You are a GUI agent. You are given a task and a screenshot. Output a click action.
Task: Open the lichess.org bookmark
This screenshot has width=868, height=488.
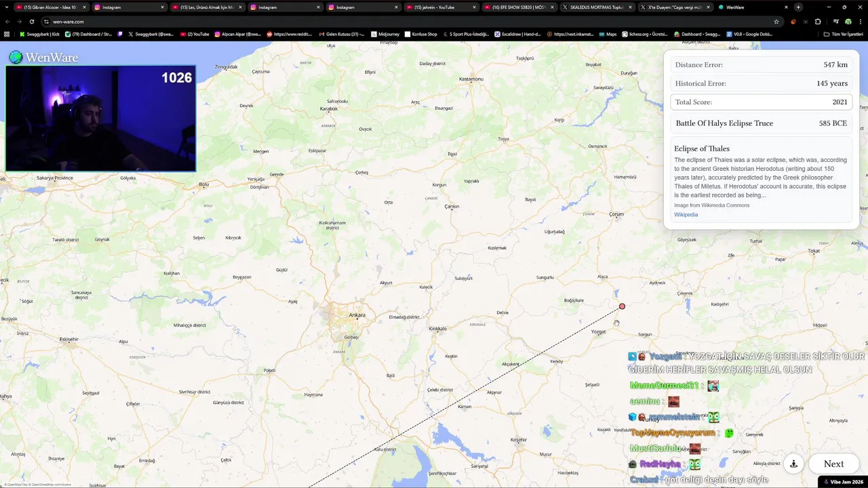coord(644,34)
